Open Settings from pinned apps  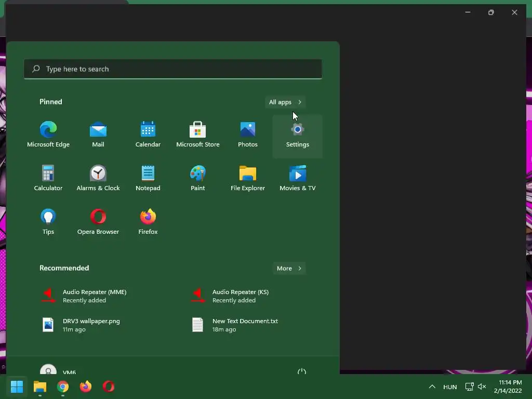(298, 137)
